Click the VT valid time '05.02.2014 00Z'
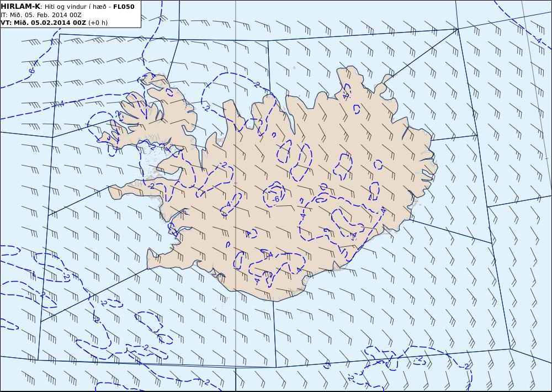 (58, 23)
